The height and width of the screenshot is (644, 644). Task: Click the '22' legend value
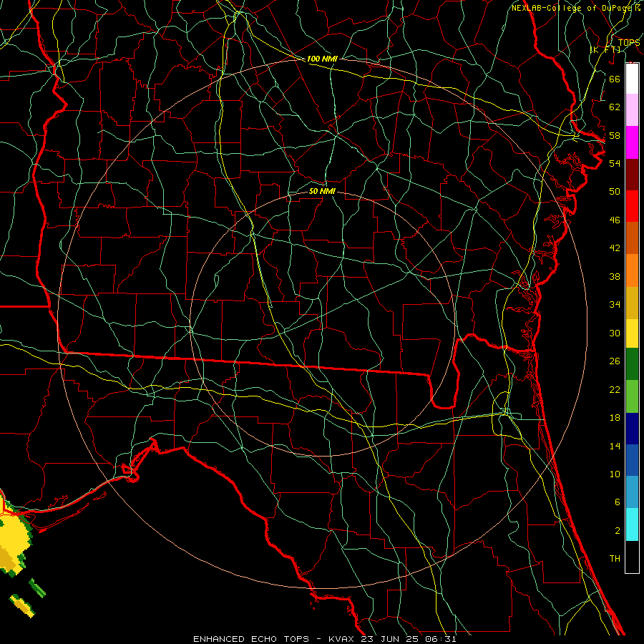(x=615, y=389)
